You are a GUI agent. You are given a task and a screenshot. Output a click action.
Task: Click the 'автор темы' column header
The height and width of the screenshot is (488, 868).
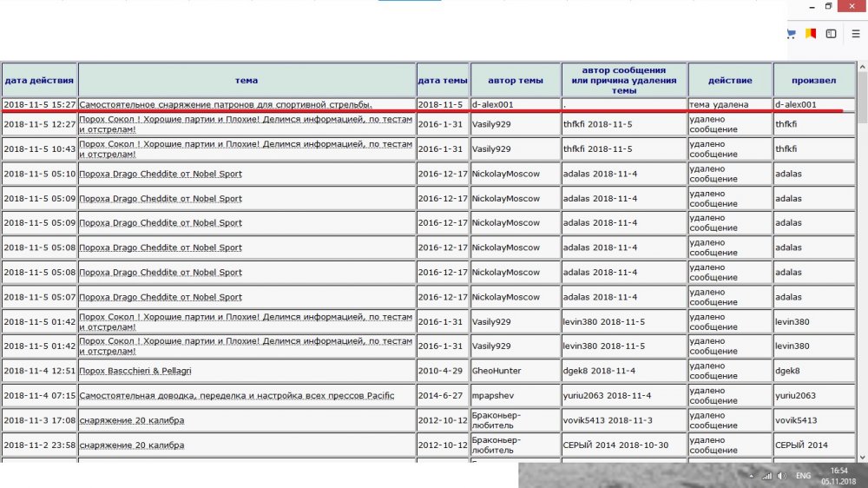[516, 80]
